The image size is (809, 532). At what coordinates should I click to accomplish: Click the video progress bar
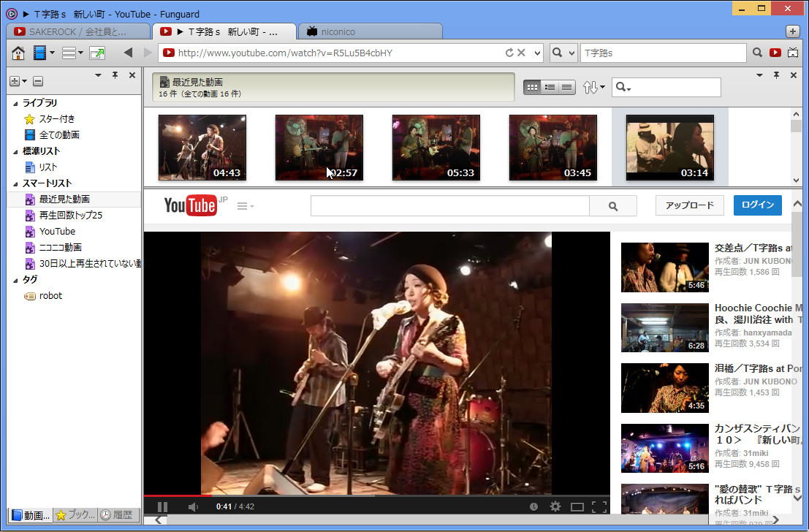coord(376,496)
